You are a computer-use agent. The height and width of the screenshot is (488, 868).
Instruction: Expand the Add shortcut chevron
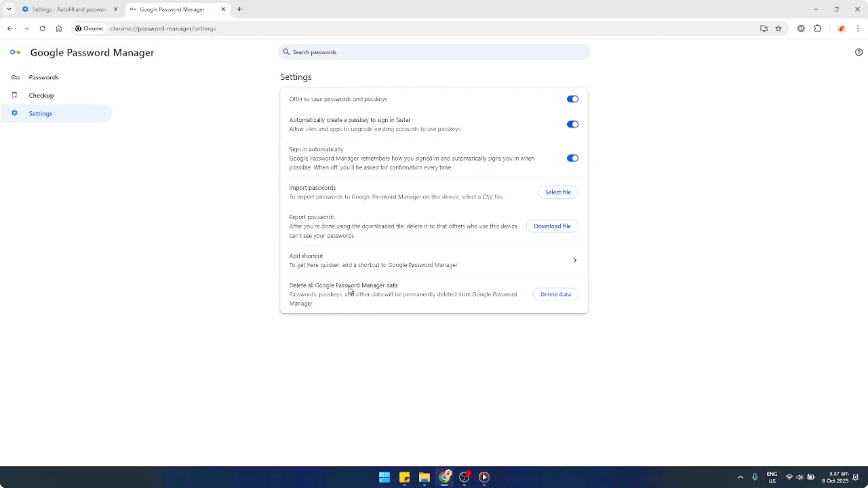point(575,260)
